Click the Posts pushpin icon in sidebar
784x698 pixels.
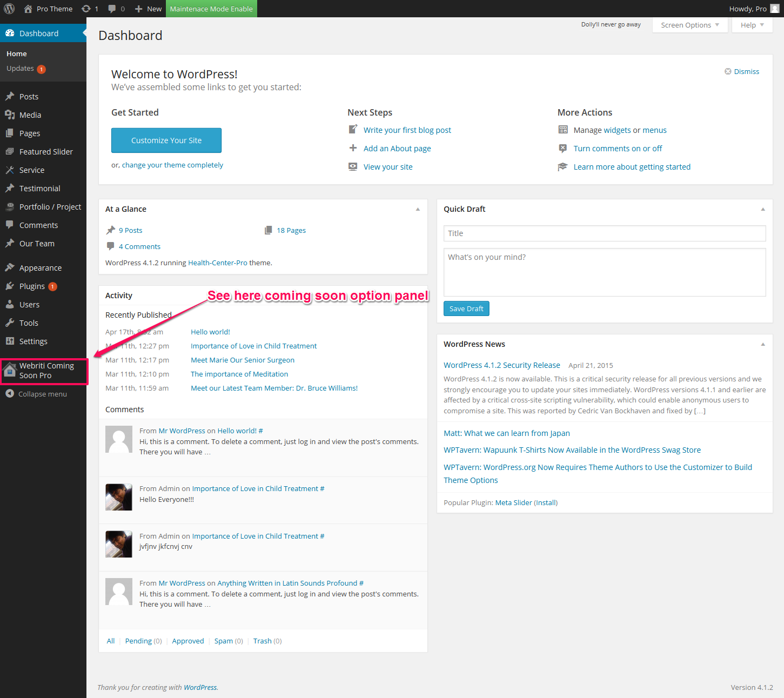[x=10, y=96]
